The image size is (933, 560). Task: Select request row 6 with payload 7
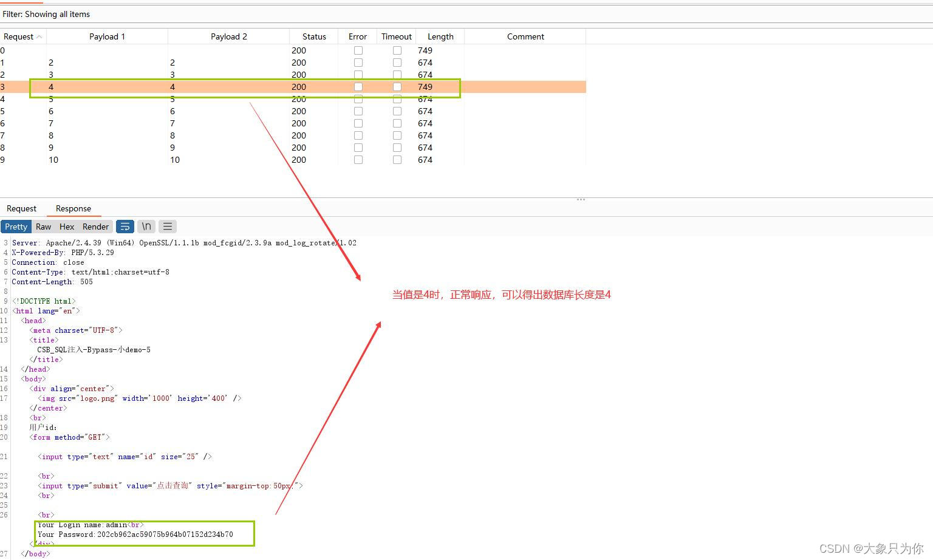293,123
